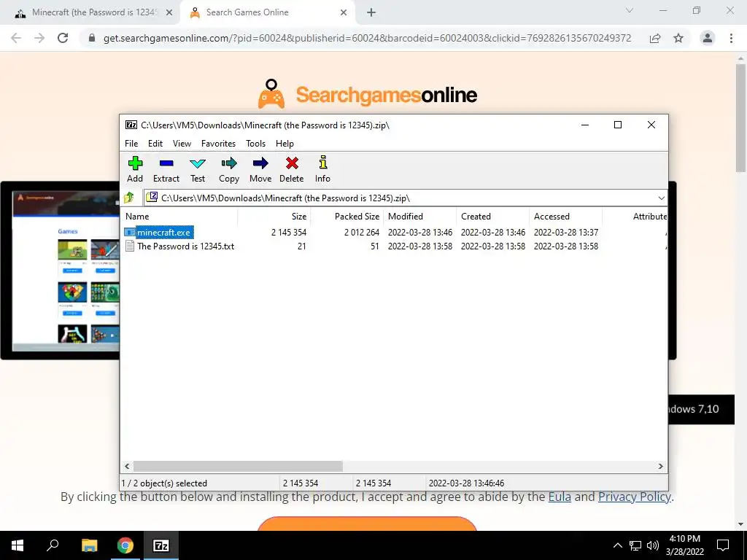
Task: Reload the Search Games Online page
Action: point(63,38)
